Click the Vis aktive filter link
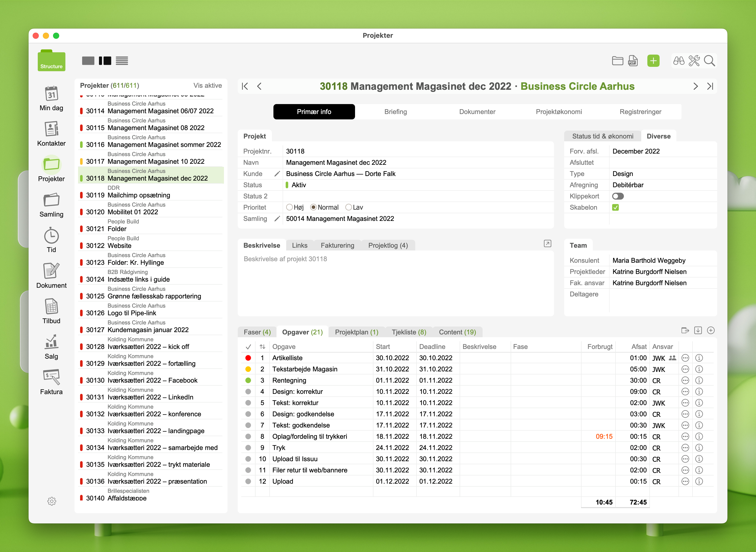 pyautogui.click(x=207, y=85)
